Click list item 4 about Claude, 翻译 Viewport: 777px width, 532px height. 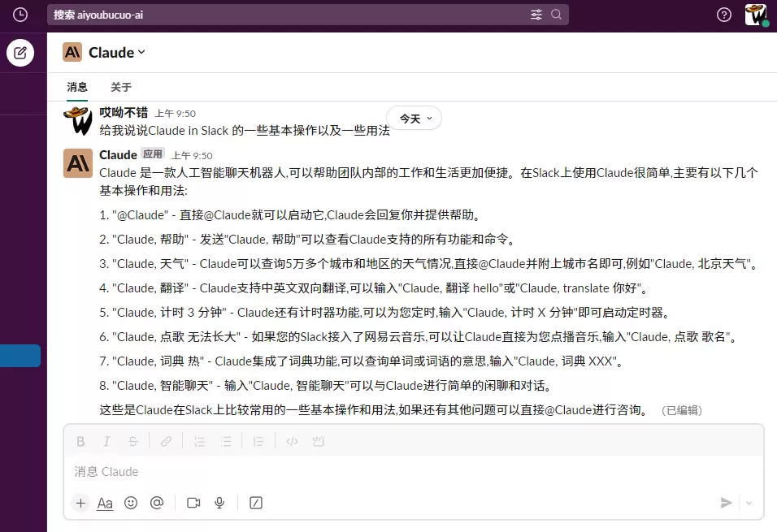click(x=374, y=288)
